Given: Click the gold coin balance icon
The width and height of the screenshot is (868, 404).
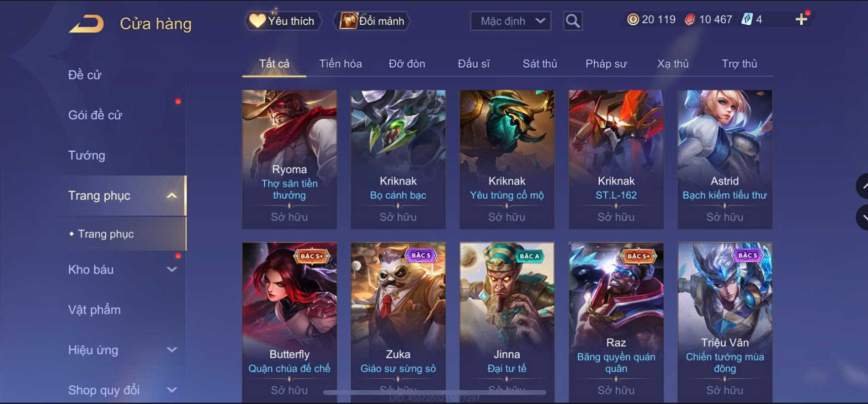Looking at the screenshot, I should 633,20.
